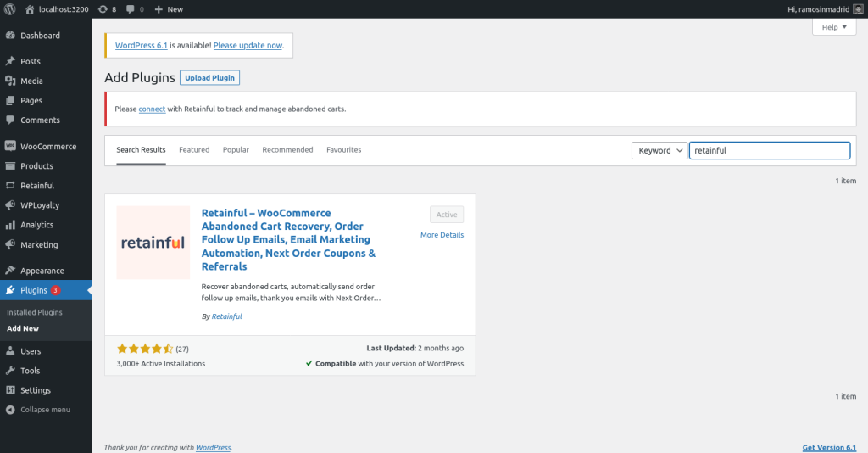
Task: Open the Retainful plugin title link
Action: [288, 240]
